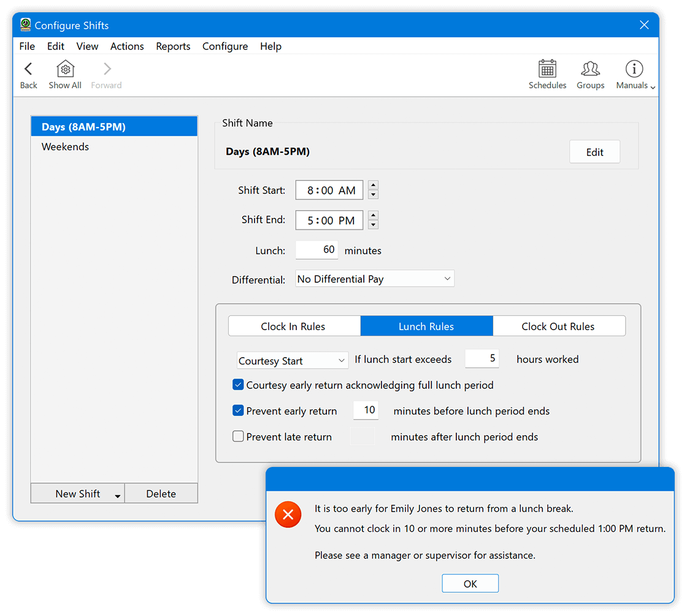Open the Edit menu

pyautogui.click(x=56, y=46)
